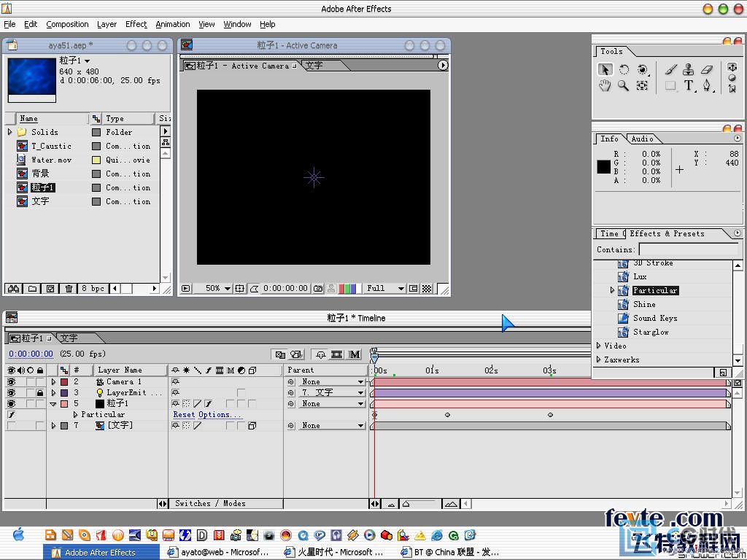Image resolution: width=747 pixels, height=560 pixels.
Task: Click the Title-Action Safe icon in viewer
Action: pyautogui.click(x=239, y=289)
